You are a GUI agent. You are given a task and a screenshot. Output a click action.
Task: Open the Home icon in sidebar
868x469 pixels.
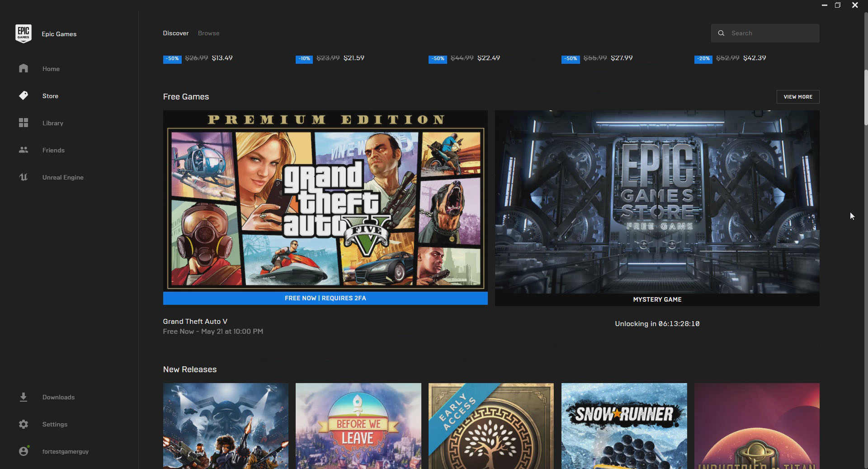click(24, 68)
